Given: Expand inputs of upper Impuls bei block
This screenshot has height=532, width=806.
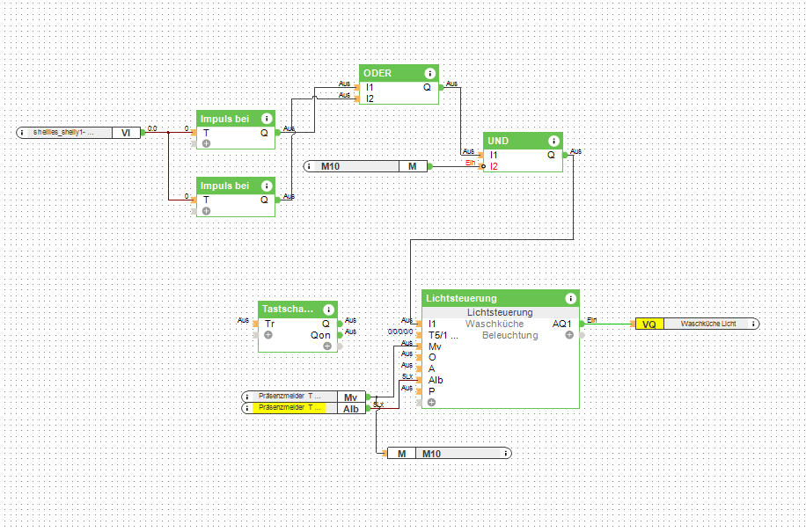Looking at the screenshot, I should pos(206,143).
